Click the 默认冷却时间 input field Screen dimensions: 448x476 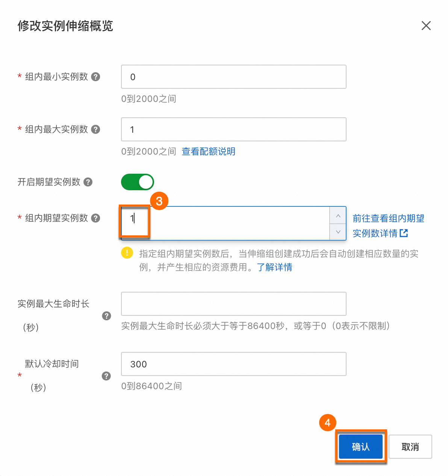(233, 364)
